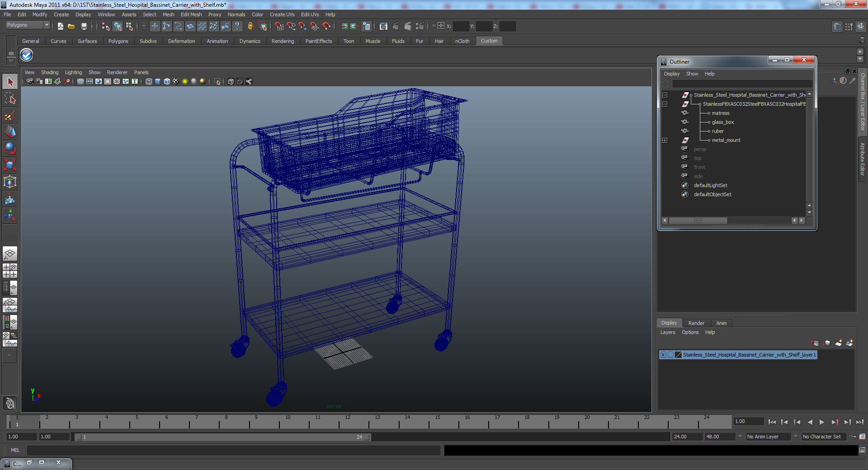Create a new empty display layer icon
The image size is (868, 470).
(839, 343)
